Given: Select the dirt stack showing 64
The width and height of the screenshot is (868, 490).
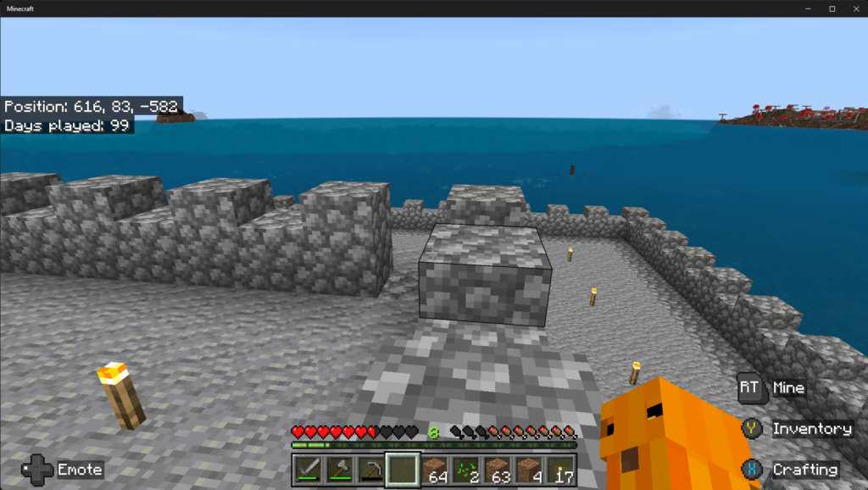Looking at the screenshot, I should pyautogui.click(x=434, y=470).
